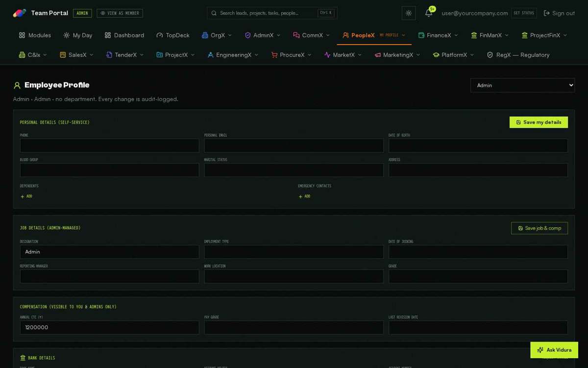Open TopDeck in navigation

pos(173,35)
